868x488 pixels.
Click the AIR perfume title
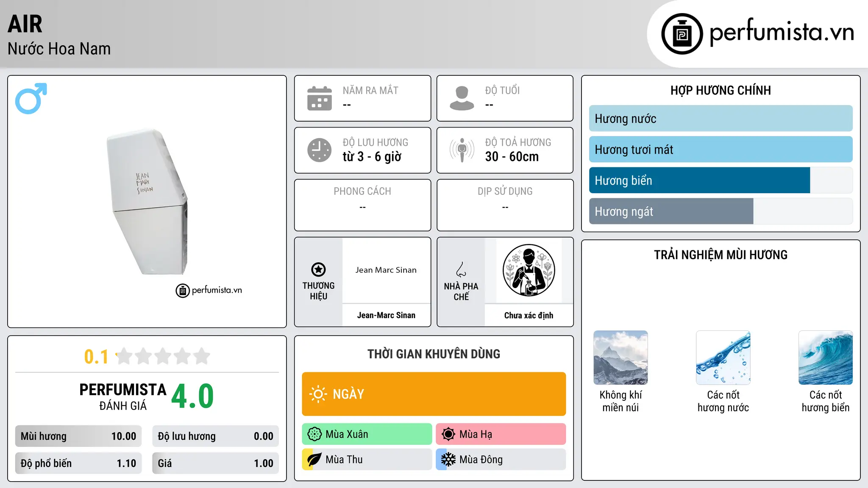coord(25,24)
